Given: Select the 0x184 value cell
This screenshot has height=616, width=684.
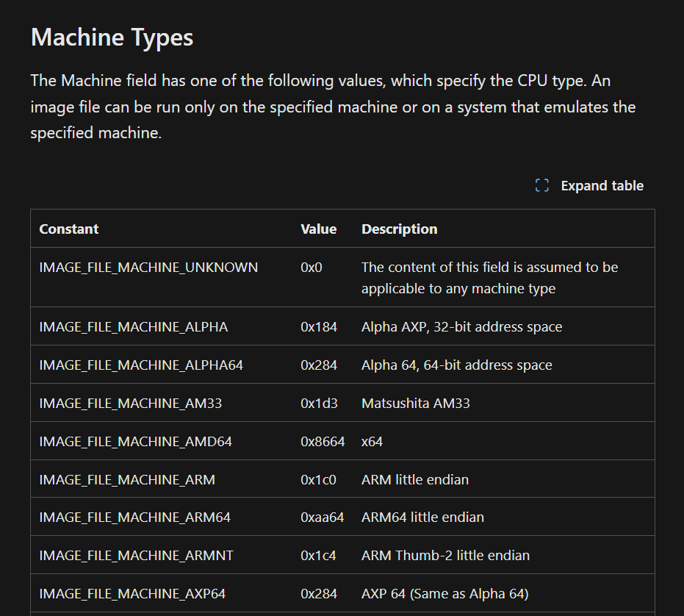Looking at the screenshot, I should click(318, 327).
